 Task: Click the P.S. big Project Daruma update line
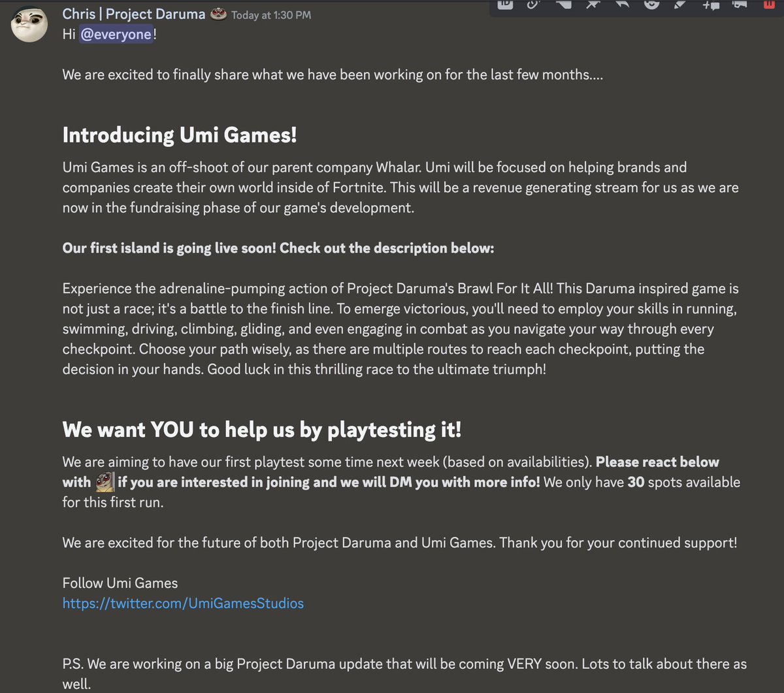[x=404, y=674]
